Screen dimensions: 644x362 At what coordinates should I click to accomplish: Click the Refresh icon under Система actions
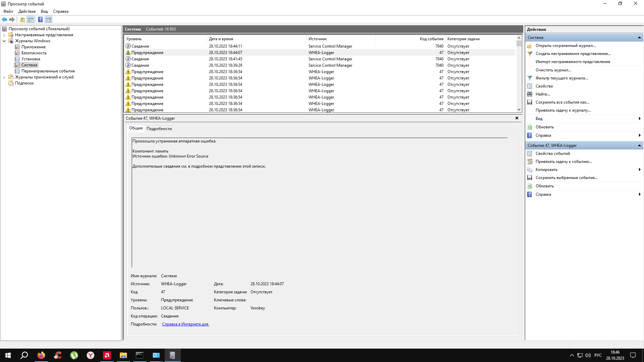[530, 127]
